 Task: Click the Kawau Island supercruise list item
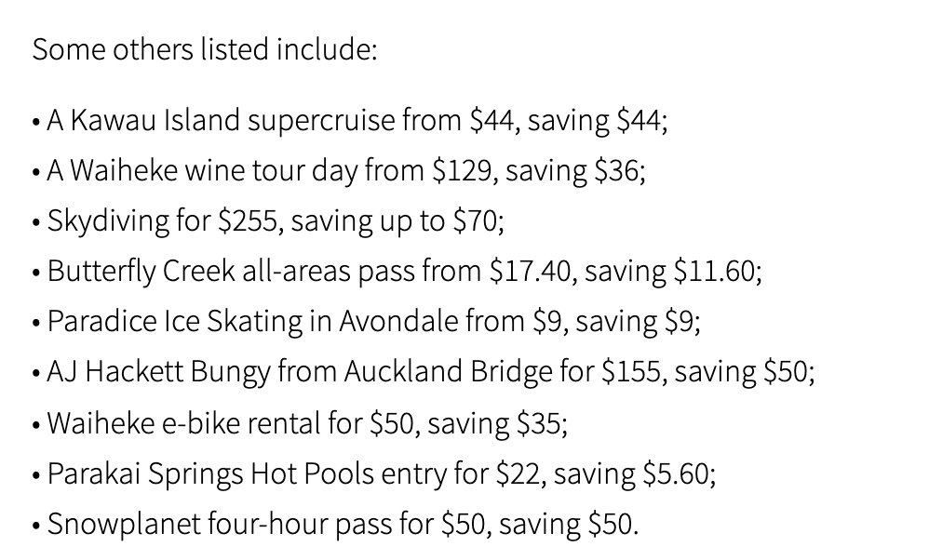tap(350, 121)
